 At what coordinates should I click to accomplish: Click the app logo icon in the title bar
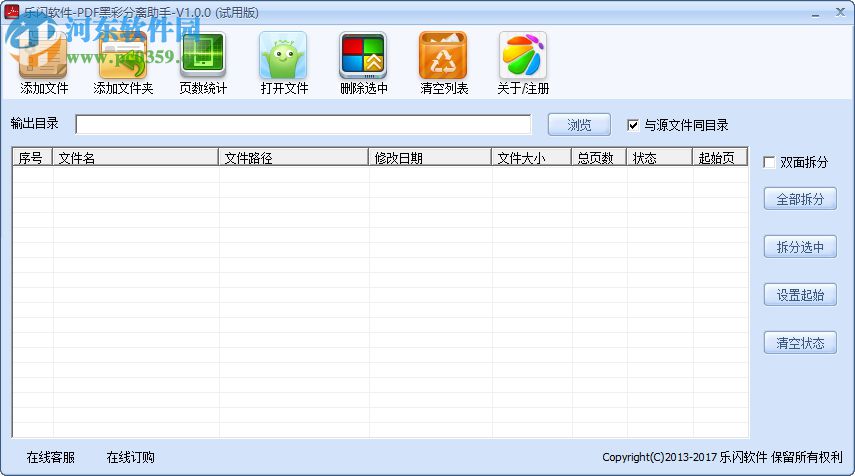[x=11, y=11]
